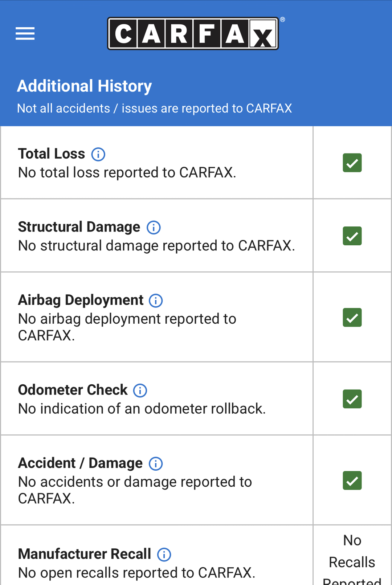Tap the Airbag Deployment green checkmark
The width and height of the screenshot is (392, 585).
click(352, 318)
